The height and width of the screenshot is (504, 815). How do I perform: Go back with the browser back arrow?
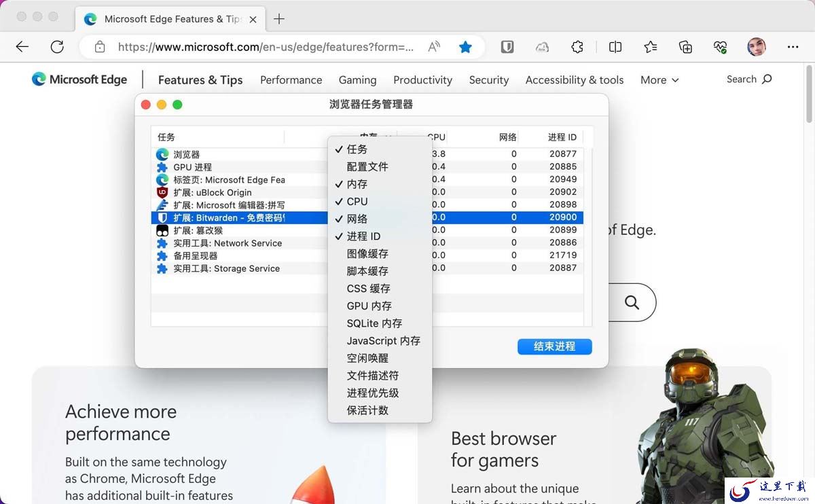pyautogui.click(x=22, y=47)
